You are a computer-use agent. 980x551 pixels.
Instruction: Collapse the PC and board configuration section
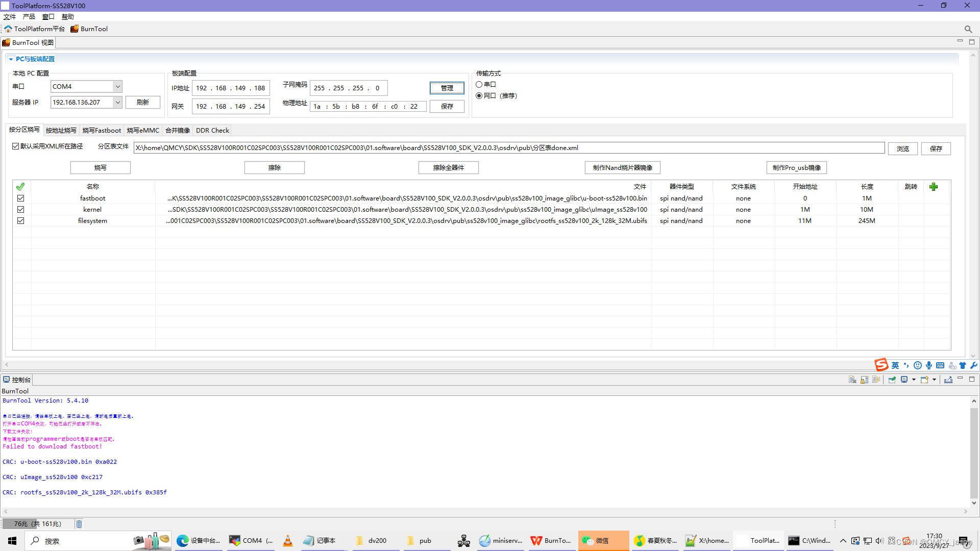click(x=11, y=59)
